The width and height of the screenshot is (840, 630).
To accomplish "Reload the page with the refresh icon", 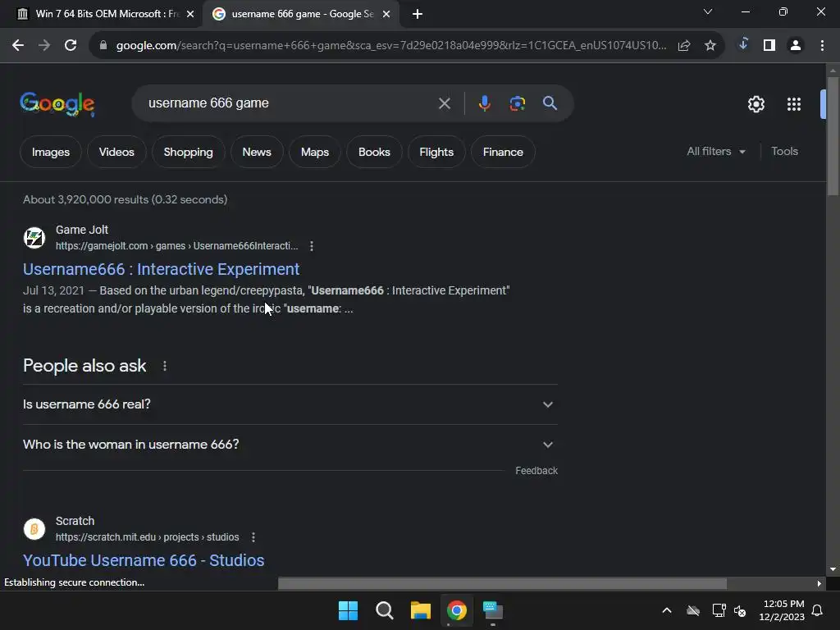I will pos(71,46).
